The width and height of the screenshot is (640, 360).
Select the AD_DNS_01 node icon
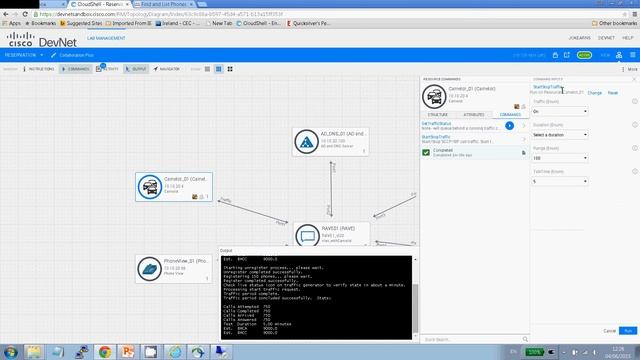pos(307,142)
